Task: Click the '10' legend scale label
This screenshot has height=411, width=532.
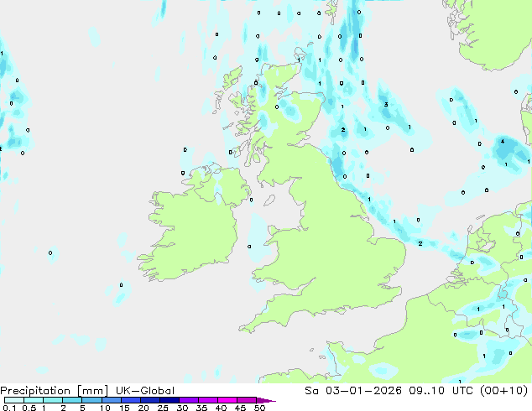Action: click(x=105, y=408)
